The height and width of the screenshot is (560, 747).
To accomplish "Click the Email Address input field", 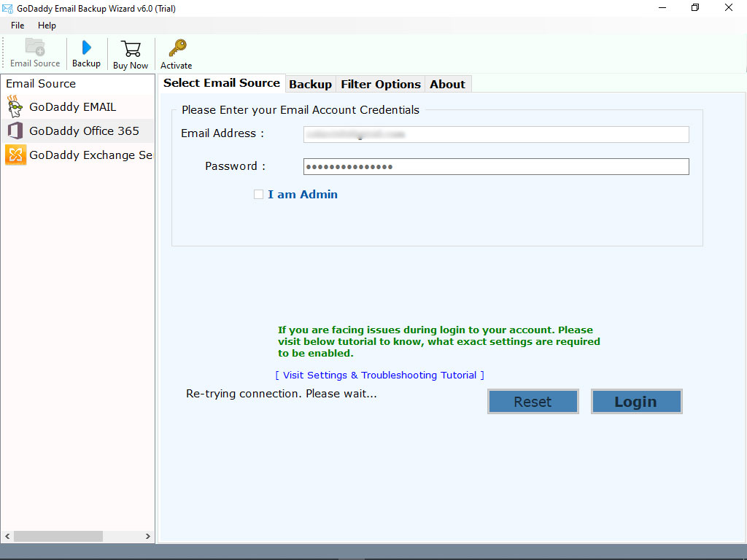I will pyautogui.click(x=496, y=134).
